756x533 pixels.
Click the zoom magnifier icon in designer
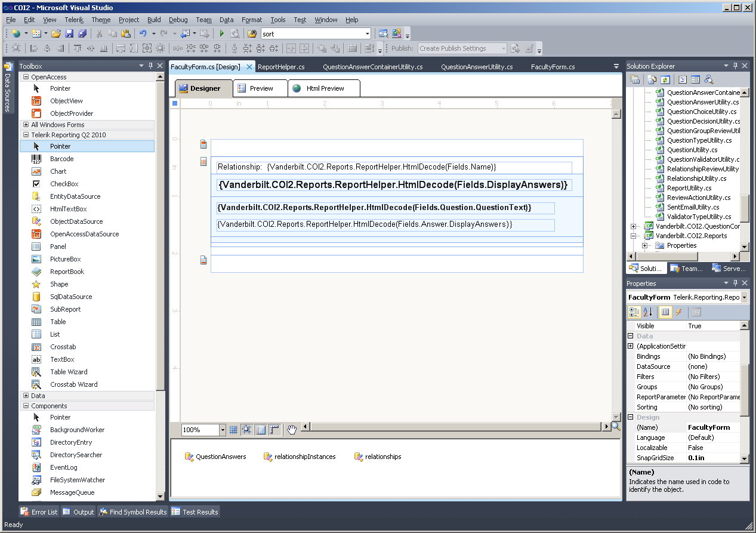pyautogui.click(x=616, y=427)
